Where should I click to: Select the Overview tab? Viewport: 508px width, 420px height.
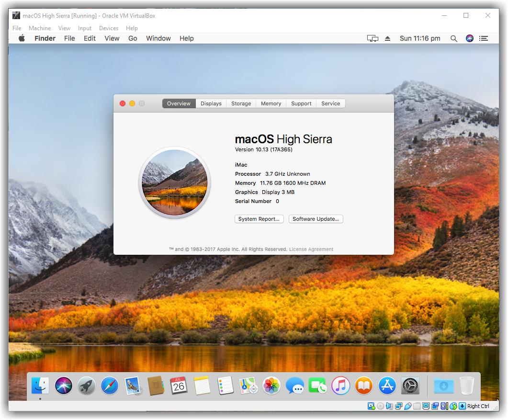pos(179,103)
